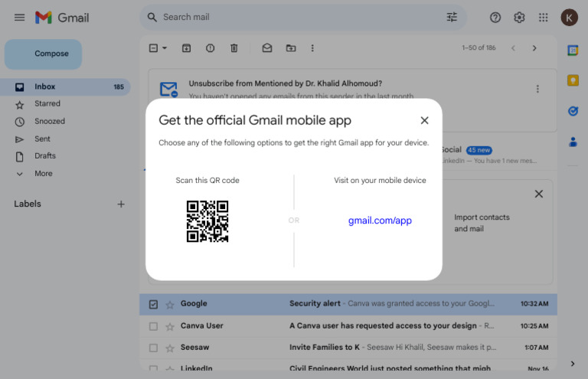Viewport: 588px width, 379px height.
Task: Archive the selected email
Action: pyautogui.click(x=186, y=48)
